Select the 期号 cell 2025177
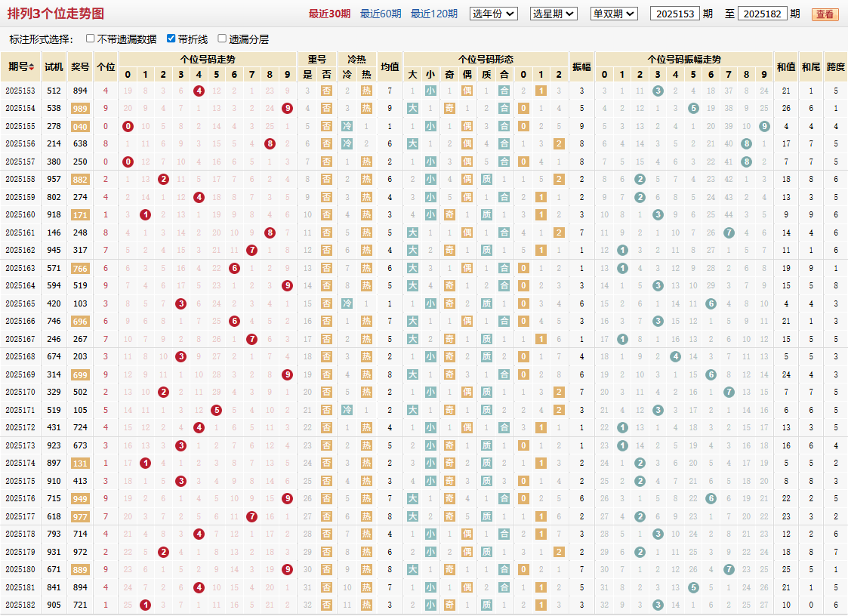The image size is (848, 616). [20, 516]
